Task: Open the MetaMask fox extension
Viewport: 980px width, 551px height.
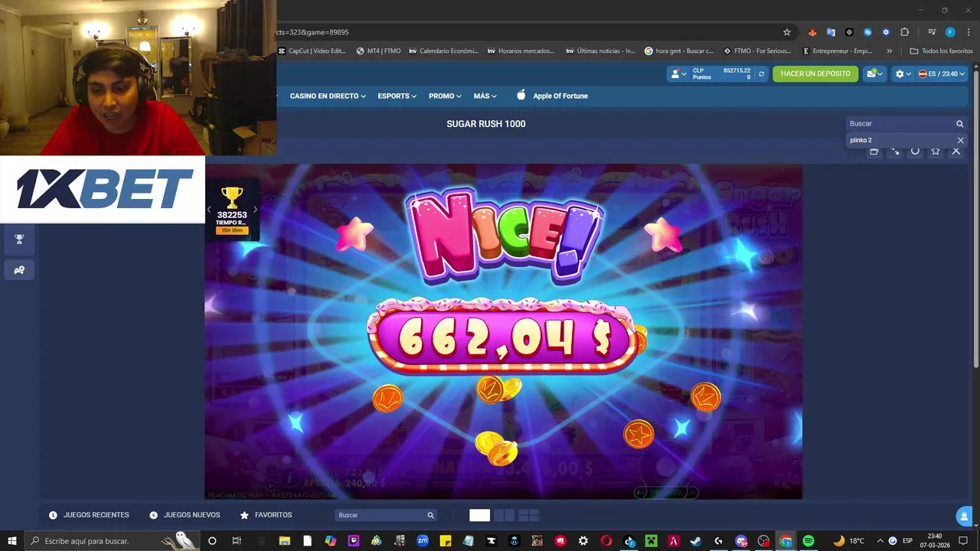Action: coord(812,32)
